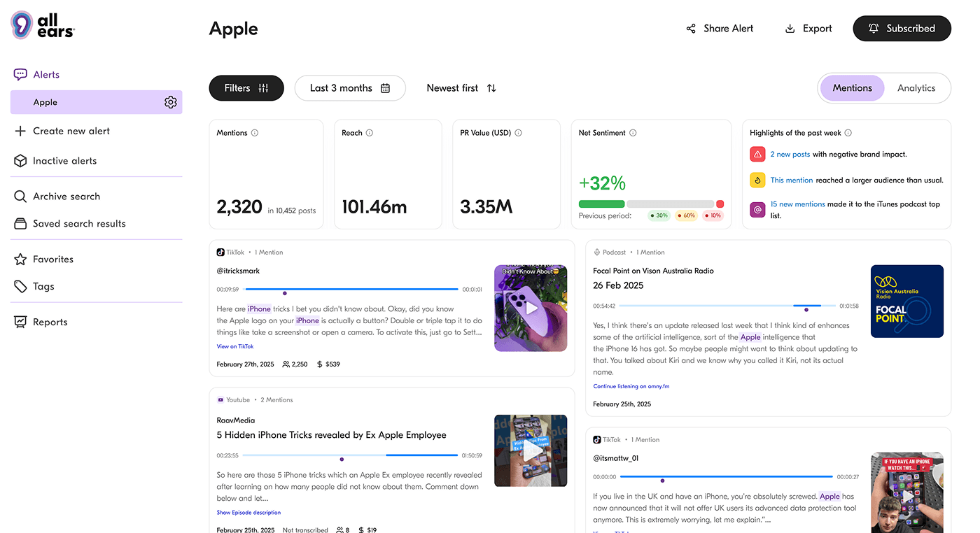Click the Tags label icon
This screenshot has height=533, width=980.
coord(20,287)
